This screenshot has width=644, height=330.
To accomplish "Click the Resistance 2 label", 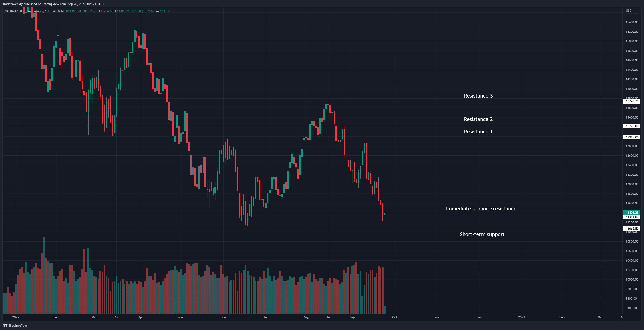I will 478,119.
